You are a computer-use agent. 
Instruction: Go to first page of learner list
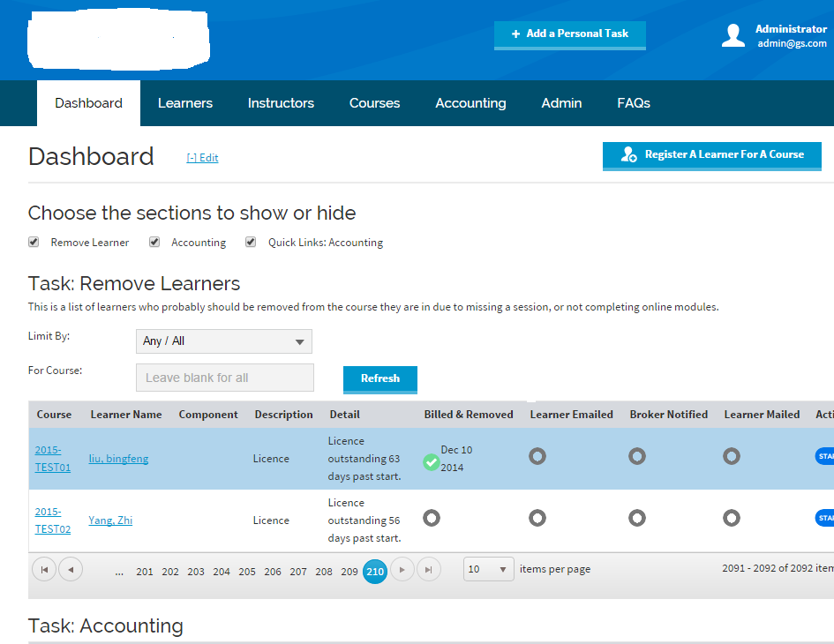44,570
